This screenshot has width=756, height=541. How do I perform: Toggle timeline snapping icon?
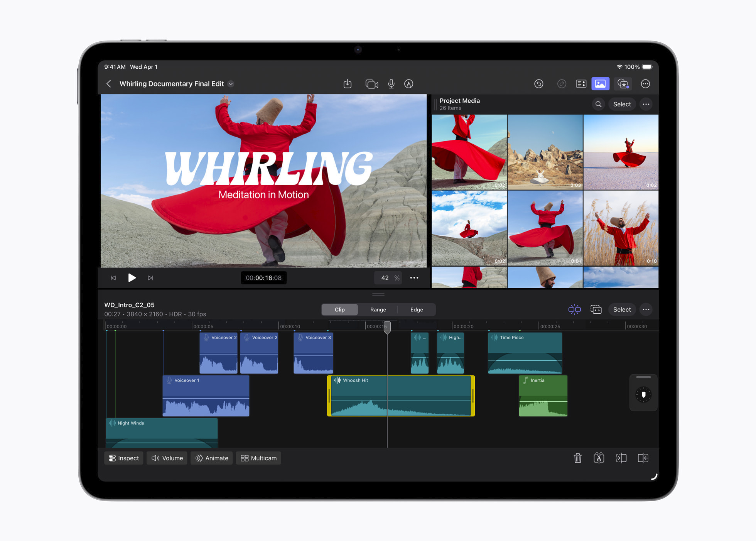pos(574,309)
